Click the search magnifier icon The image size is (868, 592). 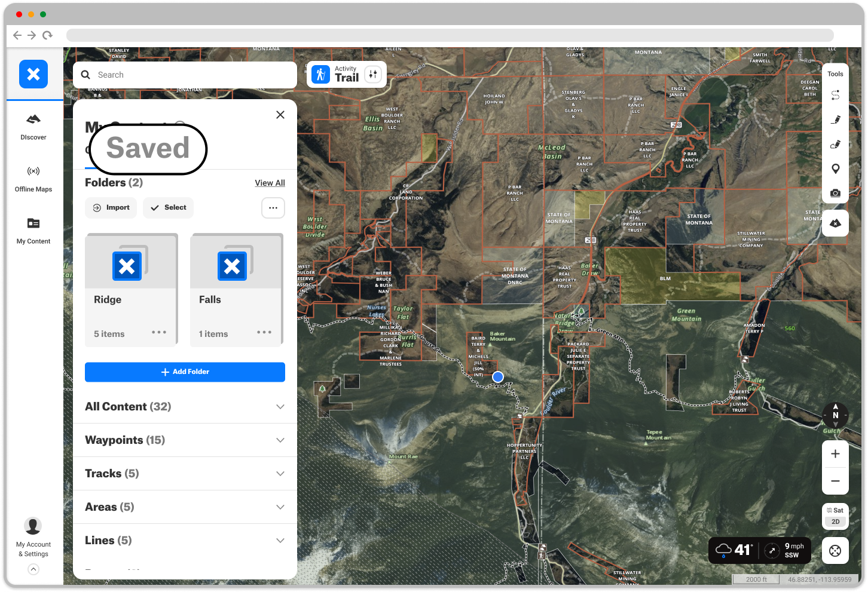point(85,75)
